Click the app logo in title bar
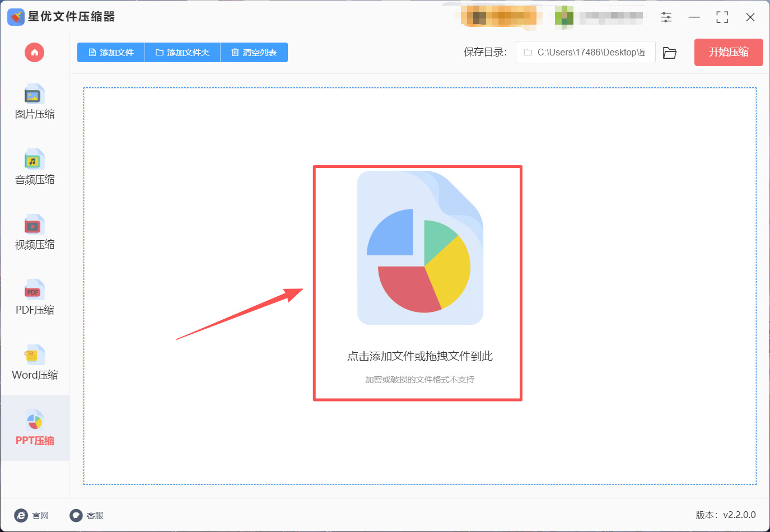Image resolution: width=770 pixels, height=532 pixels. pos(16,17)
